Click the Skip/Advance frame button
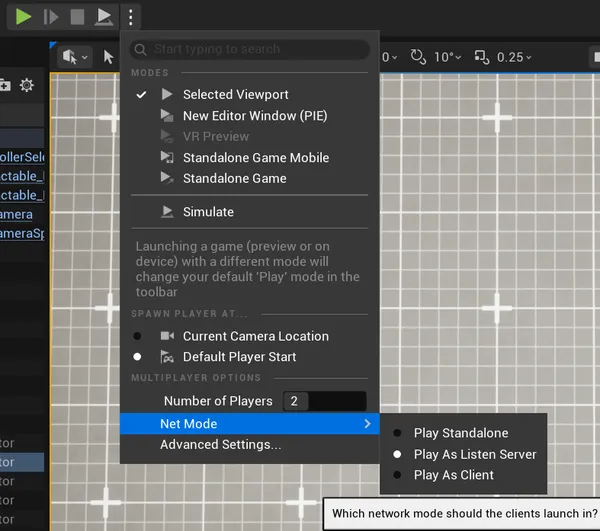600x531 pixels. click(51, 17)
